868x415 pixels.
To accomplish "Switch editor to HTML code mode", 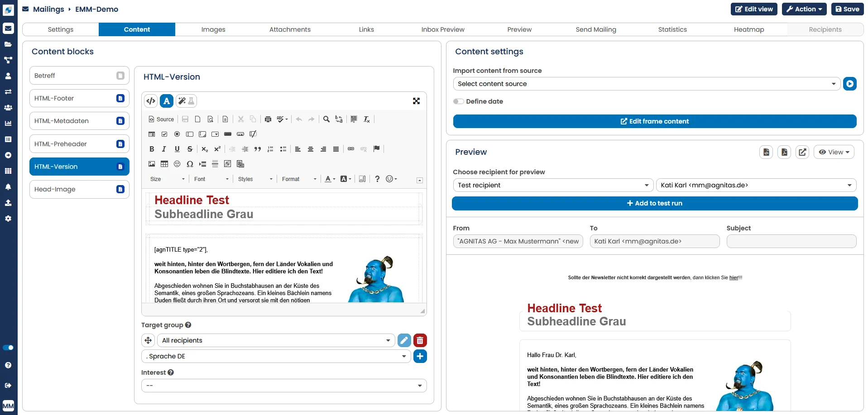I will (151, 101).
